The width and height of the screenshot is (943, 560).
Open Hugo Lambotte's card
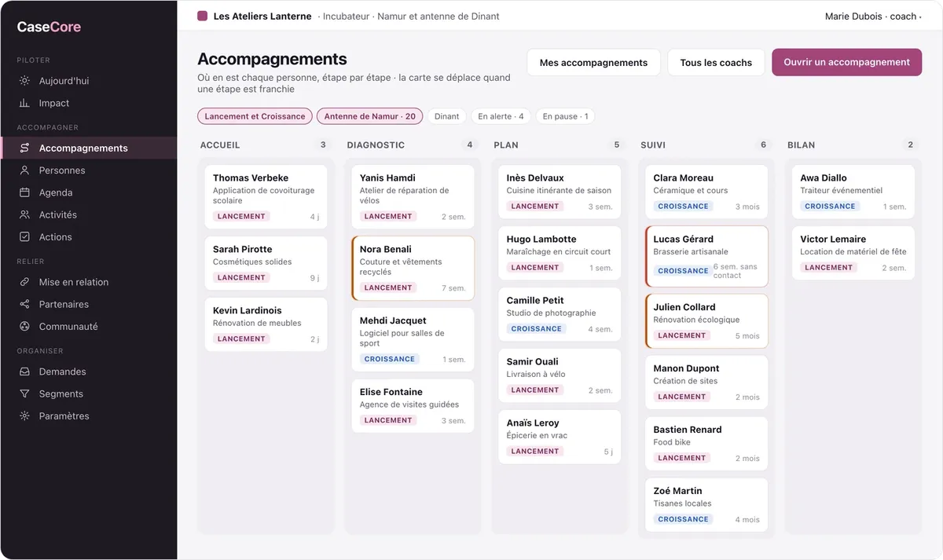coord(560,253)
